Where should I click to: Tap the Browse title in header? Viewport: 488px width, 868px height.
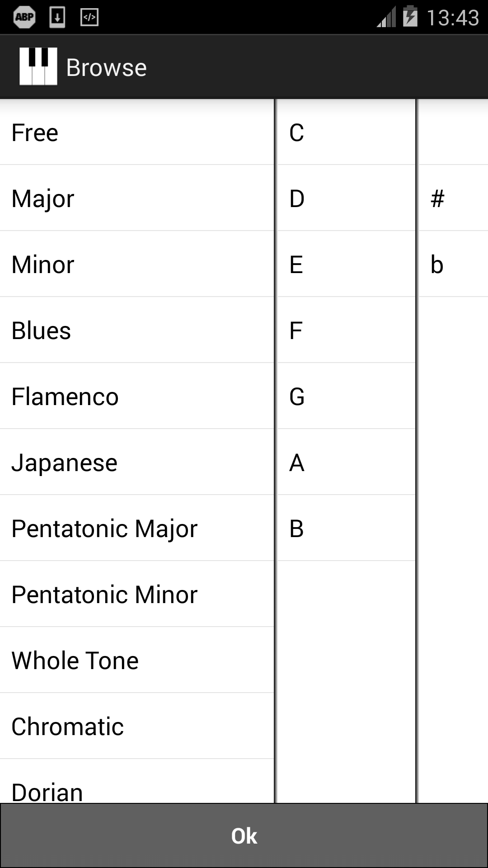click(x=106, y=68)
